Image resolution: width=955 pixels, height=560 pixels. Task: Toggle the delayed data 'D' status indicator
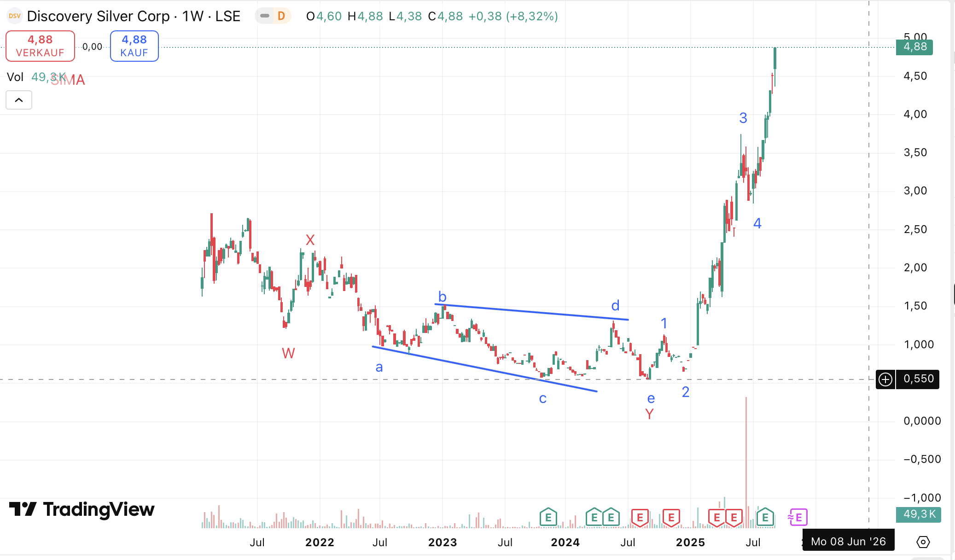tap(281, 16)
